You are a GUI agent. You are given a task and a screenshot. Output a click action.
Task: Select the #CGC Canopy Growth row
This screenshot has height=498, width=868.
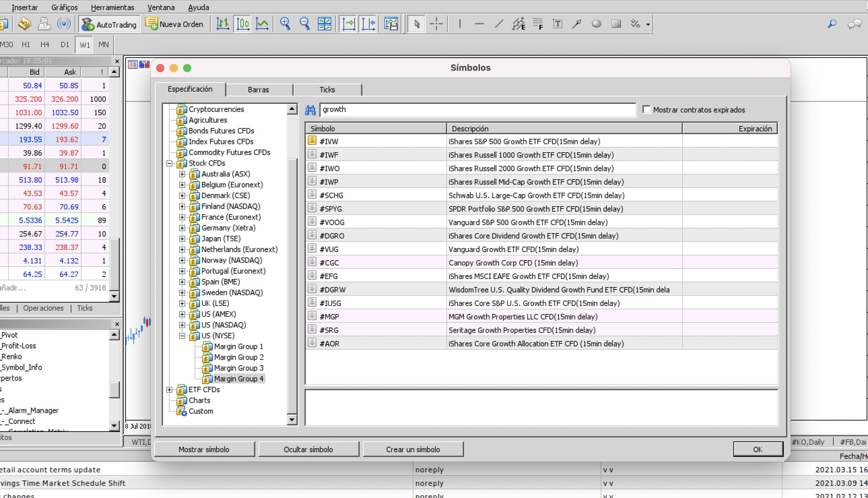541,263
